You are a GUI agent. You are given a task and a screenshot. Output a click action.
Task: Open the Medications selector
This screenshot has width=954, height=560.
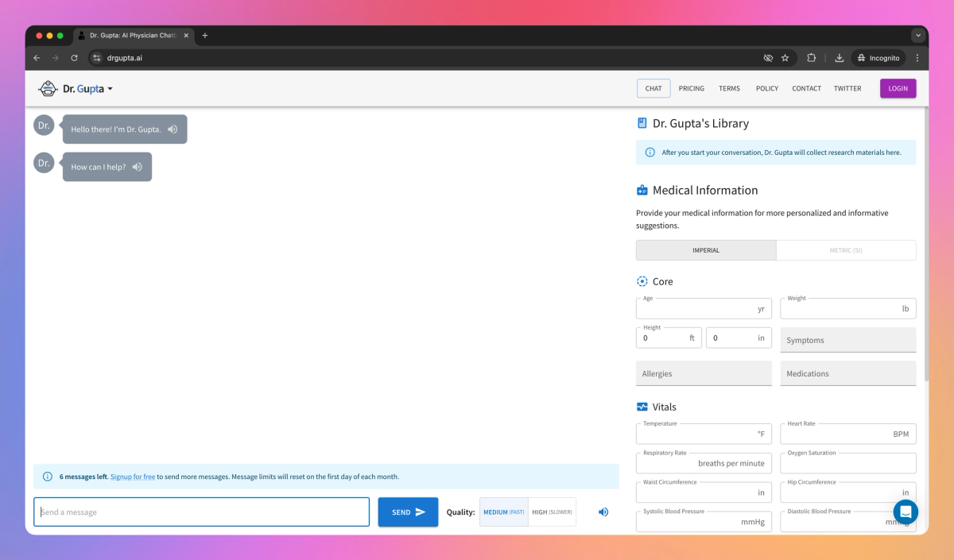[x=848, y=373]
